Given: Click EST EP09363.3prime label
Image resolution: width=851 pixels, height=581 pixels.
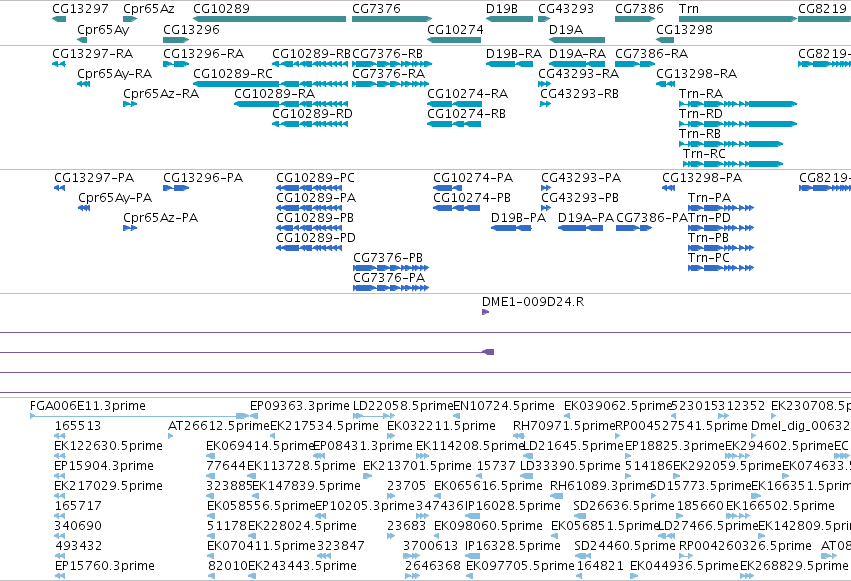Looking at the screenshot, I should tap(300, 406).
